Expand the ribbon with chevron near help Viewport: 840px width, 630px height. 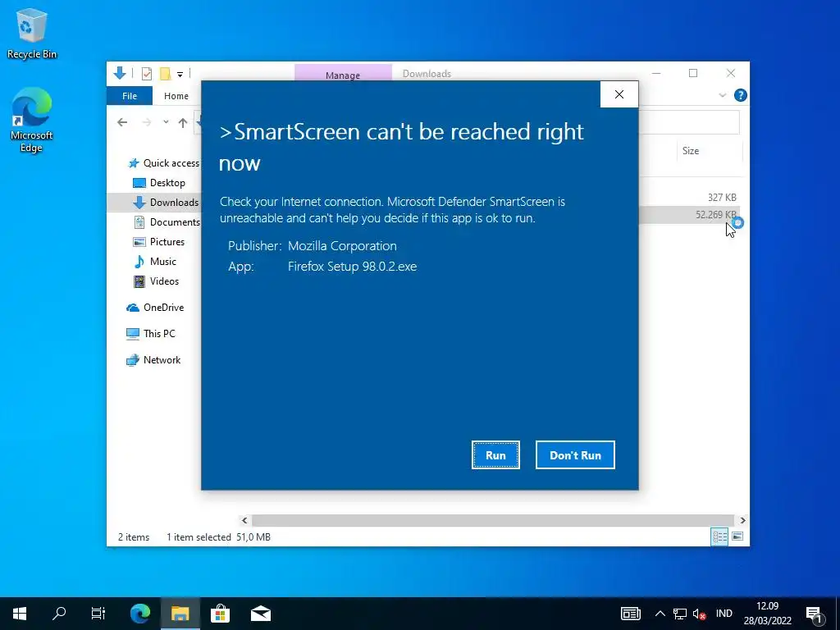722,95
